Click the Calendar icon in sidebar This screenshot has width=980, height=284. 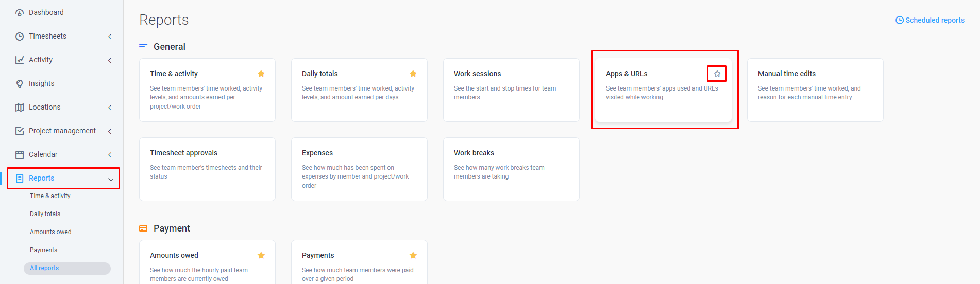tap(20, 154)
